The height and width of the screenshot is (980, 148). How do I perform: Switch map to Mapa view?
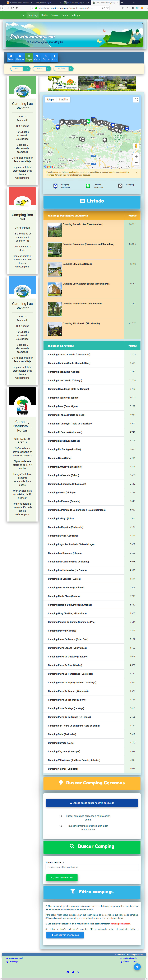point(51,100)
